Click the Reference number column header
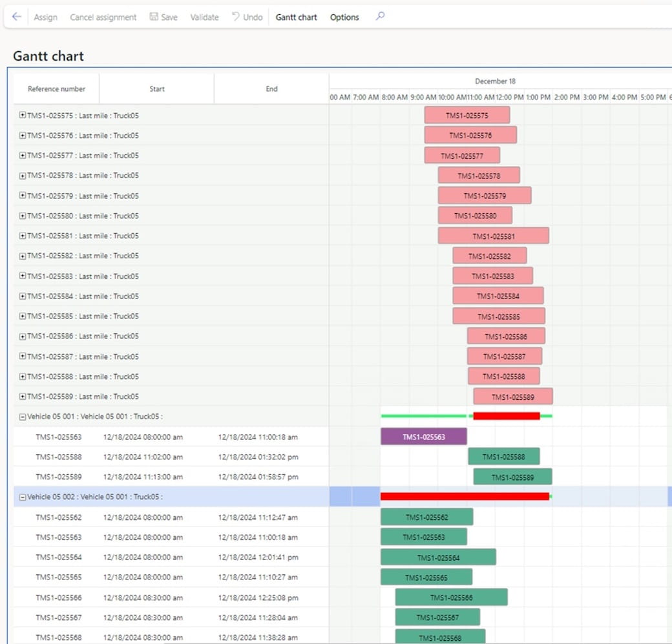 (56, 89)
